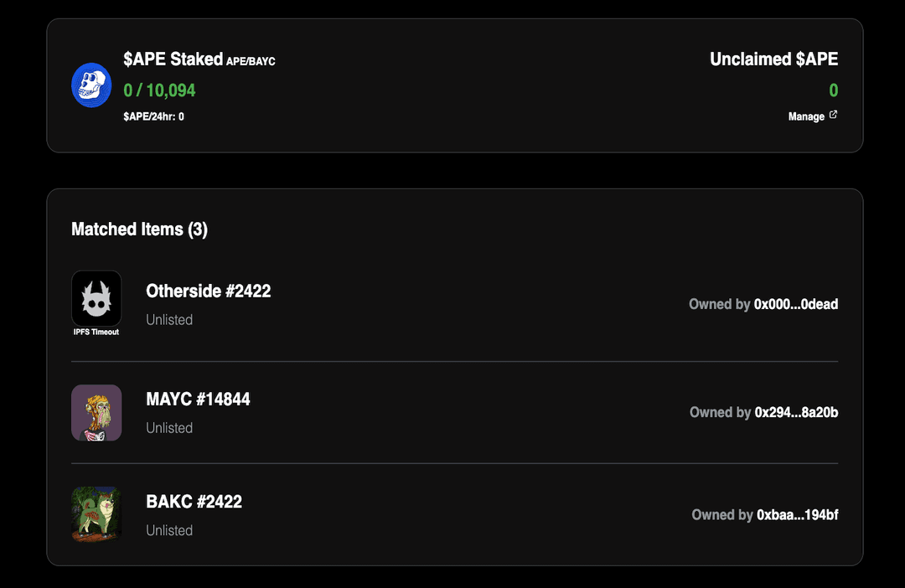
Task: Click the blue ApeCoin skull logo
Action: tap(91, 85)
